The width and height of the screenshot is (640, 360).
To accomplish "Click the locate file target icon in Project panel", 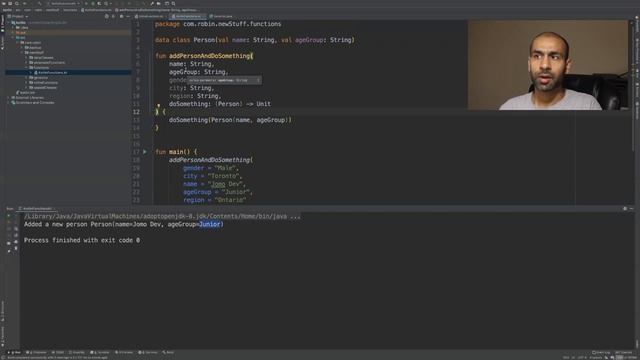I will coord(107,16).
